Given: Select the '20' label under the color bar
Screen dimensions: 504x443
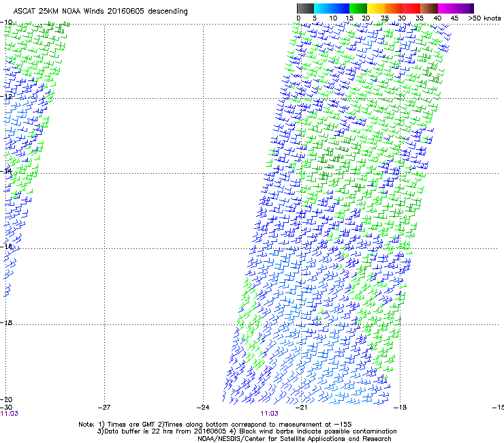Looking at the screenshot, I should 366,18.
